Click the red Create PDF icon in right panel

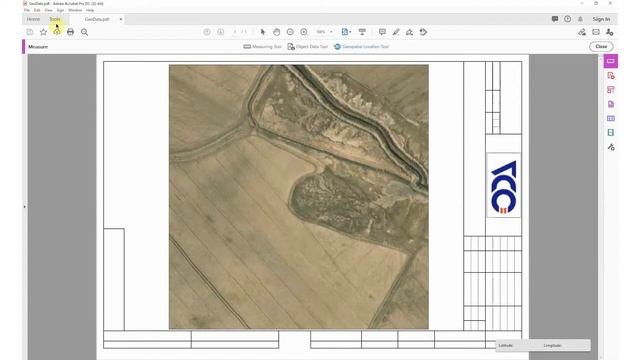click(x=611, y=76)
